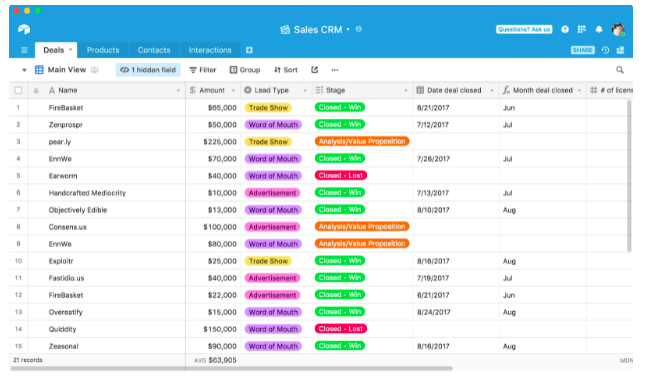Open the Sort menu
This screenshot has height=390, width=650.
tap(286, 70)
